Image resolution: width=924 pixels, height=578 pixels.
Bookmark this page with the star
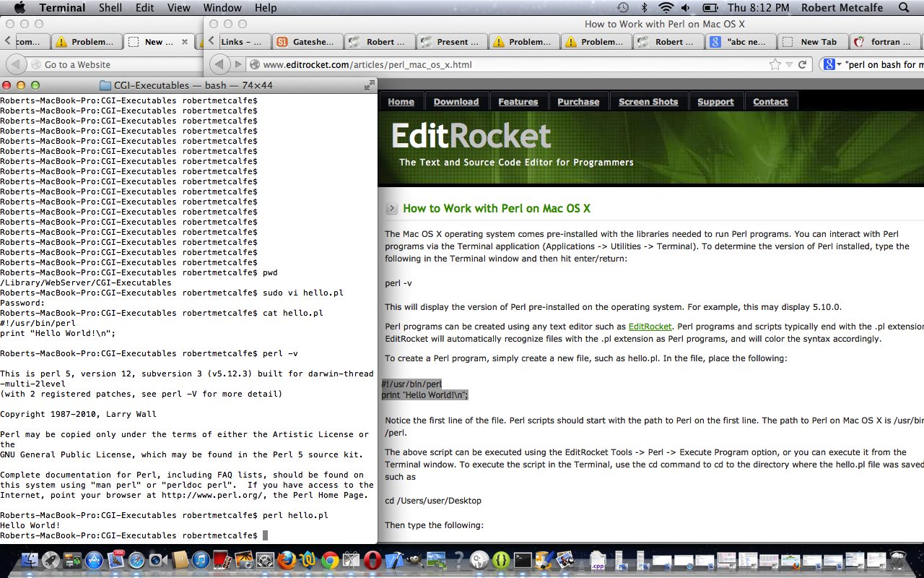[775, 64]
